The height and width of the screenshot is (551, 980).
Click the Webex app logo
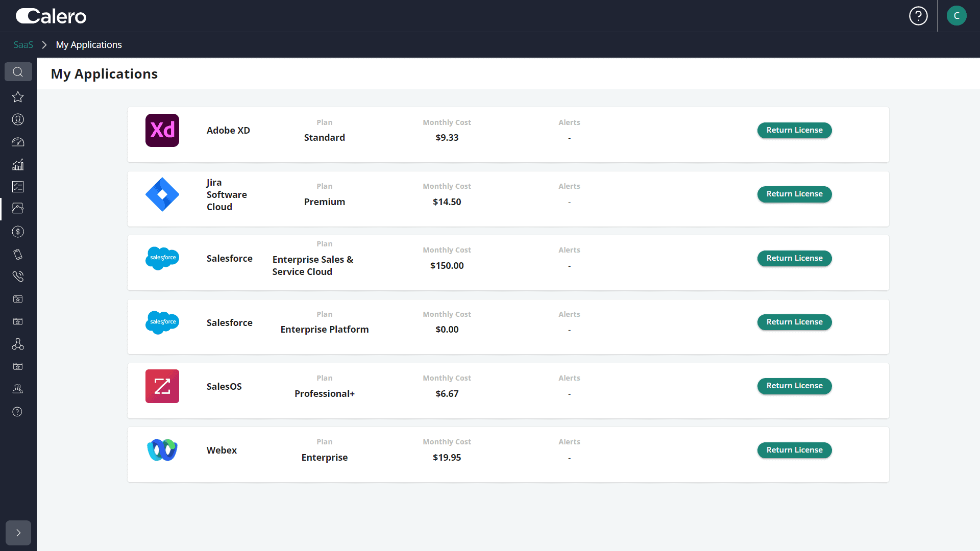(x=162, y=450)
